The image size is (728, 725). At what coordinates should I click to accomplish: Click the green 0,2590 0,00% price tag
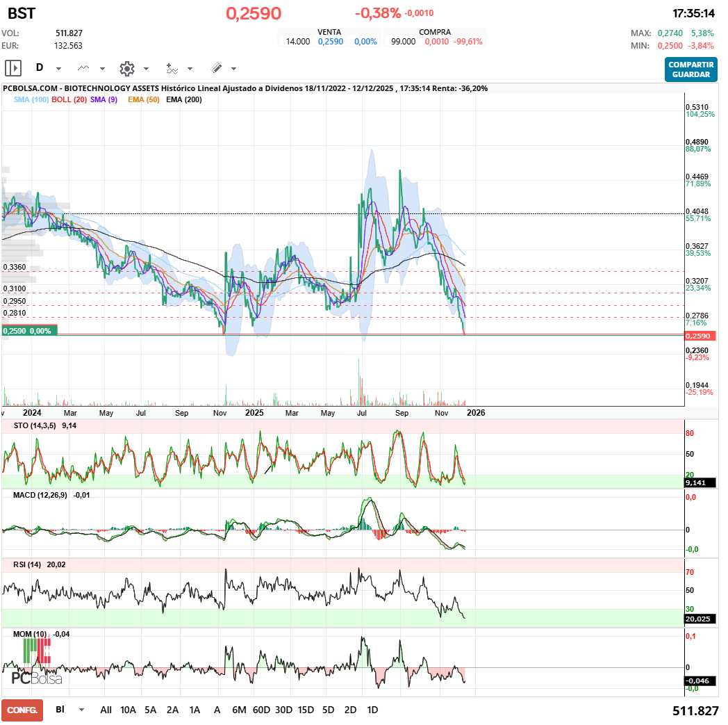click(30, 331)
